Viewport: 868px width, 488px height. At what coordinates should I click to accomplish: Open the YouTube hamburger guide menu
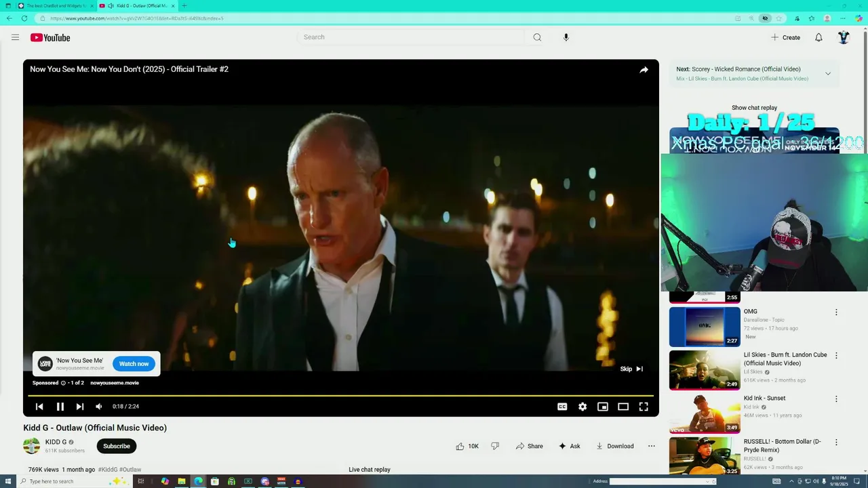point(15,37)
